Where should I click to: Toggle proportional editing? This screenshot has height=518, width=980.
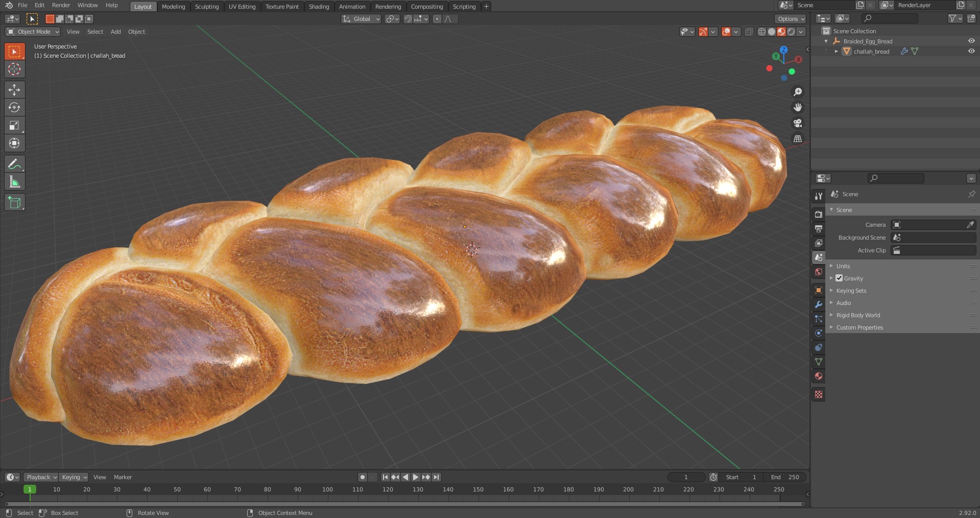[437, 19]
